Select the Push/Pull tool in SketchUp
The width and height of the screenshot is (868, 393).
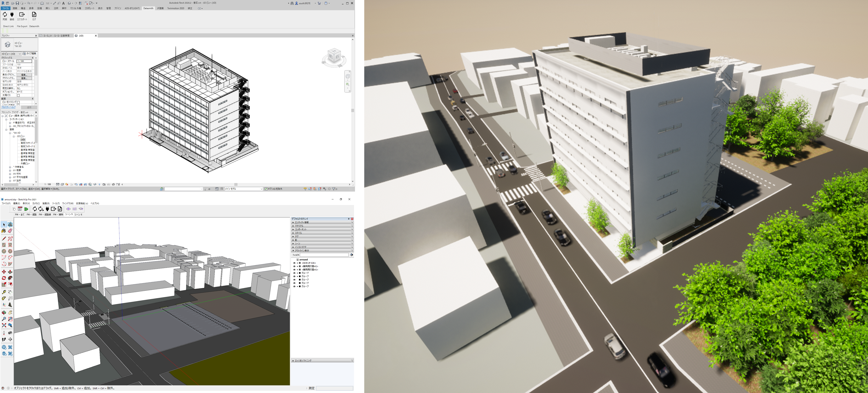[x=10, y=272]
